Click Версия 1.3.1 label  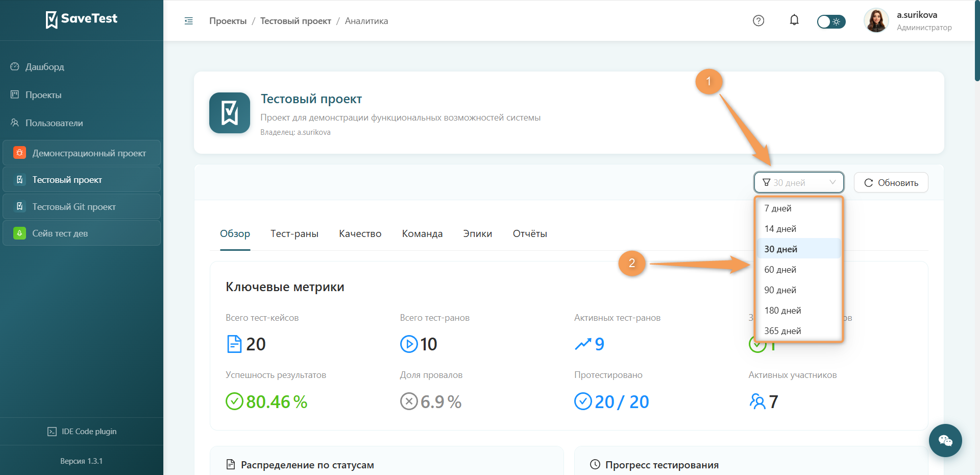click(x=82, y=461)
